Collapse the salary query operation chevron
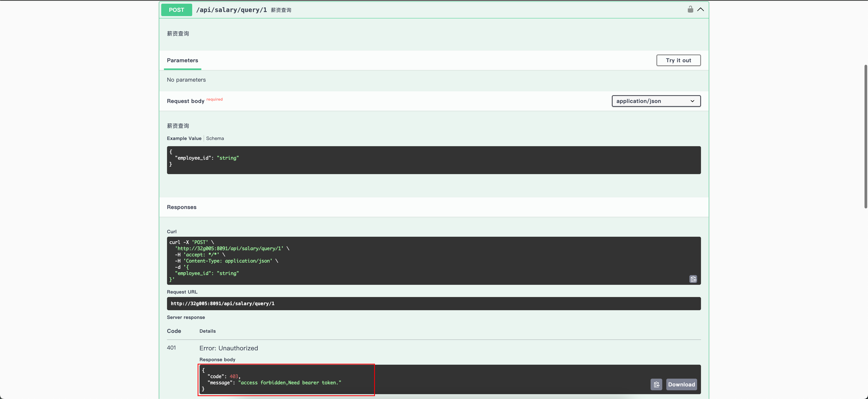The width and height of the screenshot is (868, 399). (x=701, y=9)
